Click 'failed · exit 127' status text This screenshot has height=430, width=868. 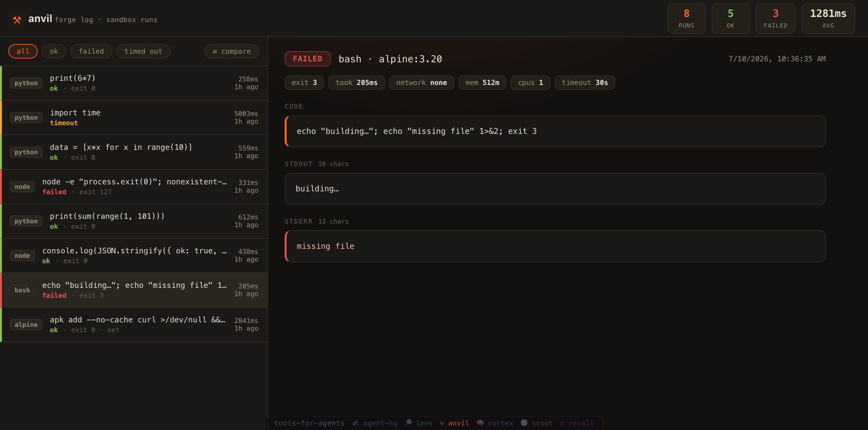pyautogui.click(x=77, y=192)
